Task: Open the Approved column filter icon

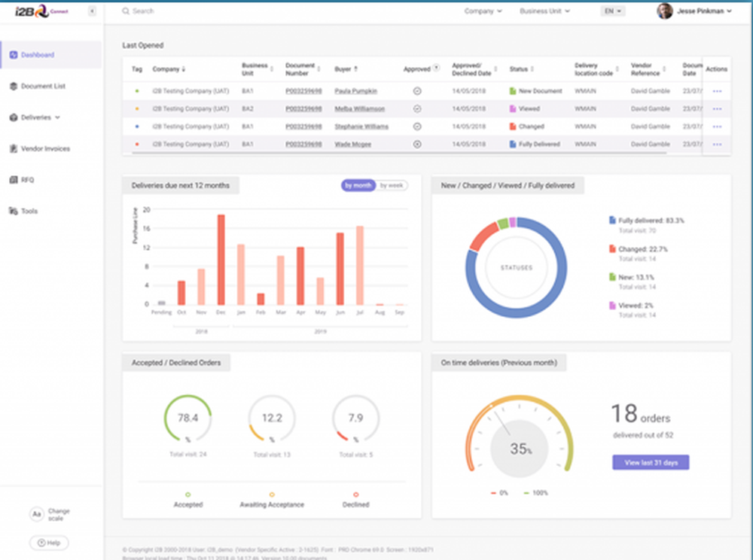Action: pyautogui.click(x=436, y=68)
